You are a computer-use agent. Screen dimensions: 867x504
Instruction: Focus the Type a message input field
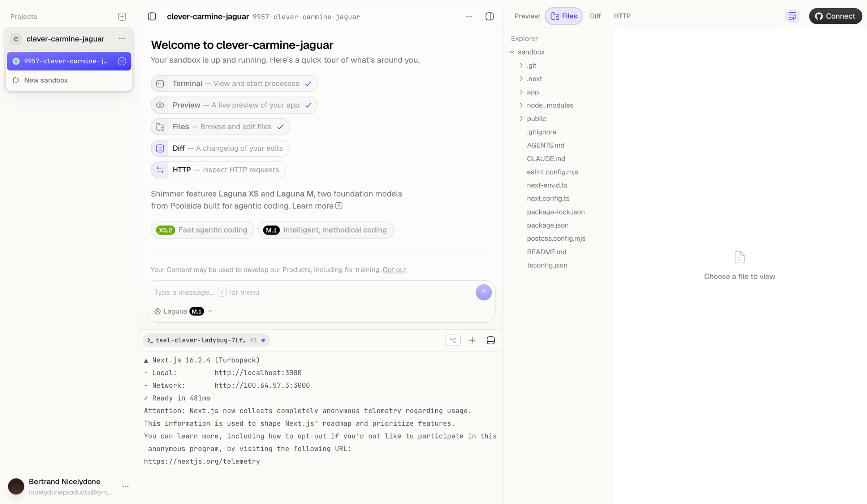tap(311, 292)
